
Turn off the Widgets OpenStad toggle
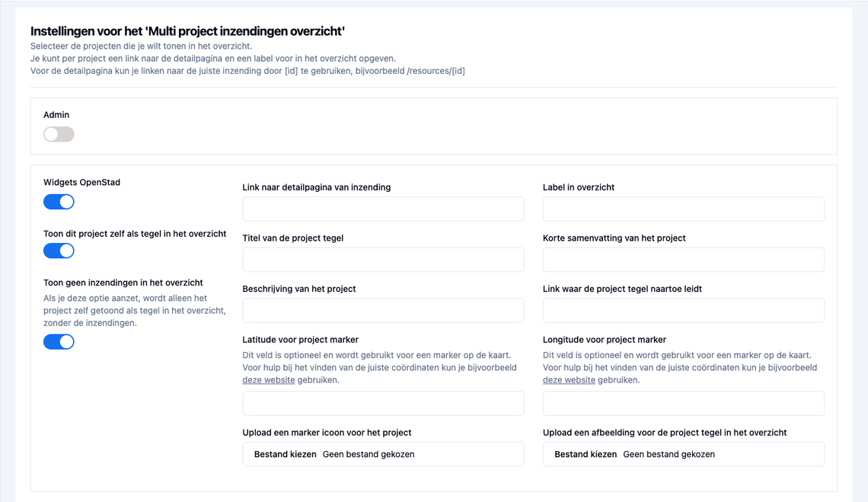(59, 202)
